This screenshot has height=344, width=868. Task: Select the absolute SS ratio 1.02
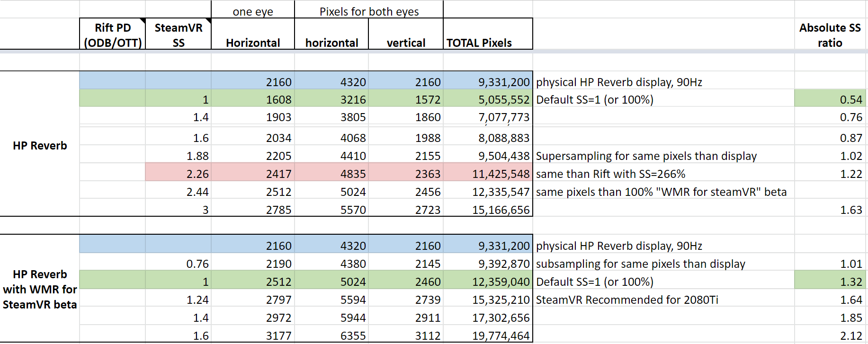[x=830, y=154]
